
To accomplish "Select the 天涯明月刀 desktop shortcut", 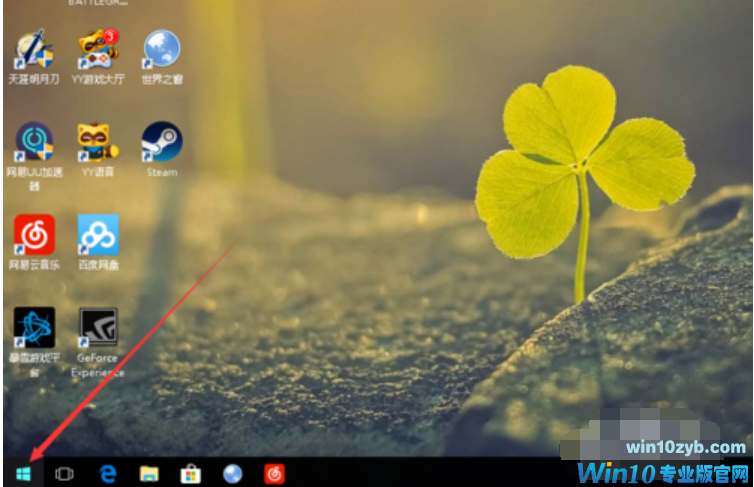I will [34, 51].
